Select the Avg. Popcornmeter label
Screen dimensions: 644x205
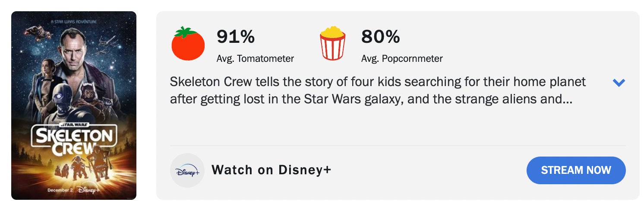point(402,58)
